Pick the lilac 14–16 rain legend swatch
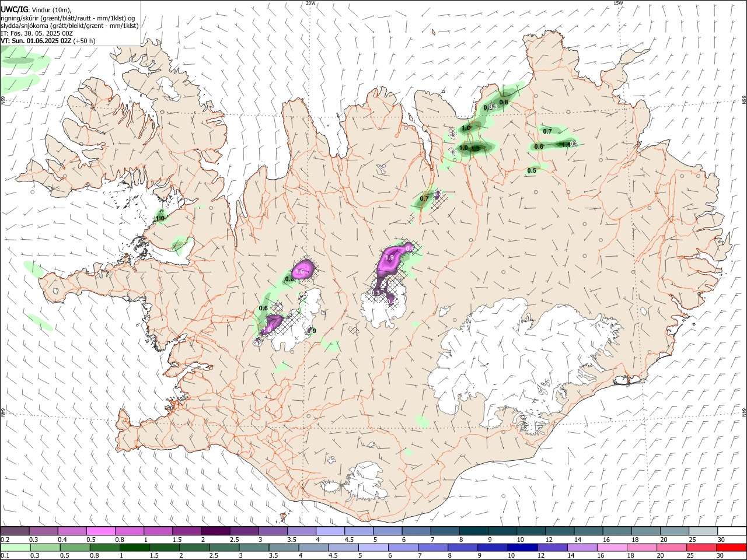Screen dimensions: 747x560 (x=582, y=547)
